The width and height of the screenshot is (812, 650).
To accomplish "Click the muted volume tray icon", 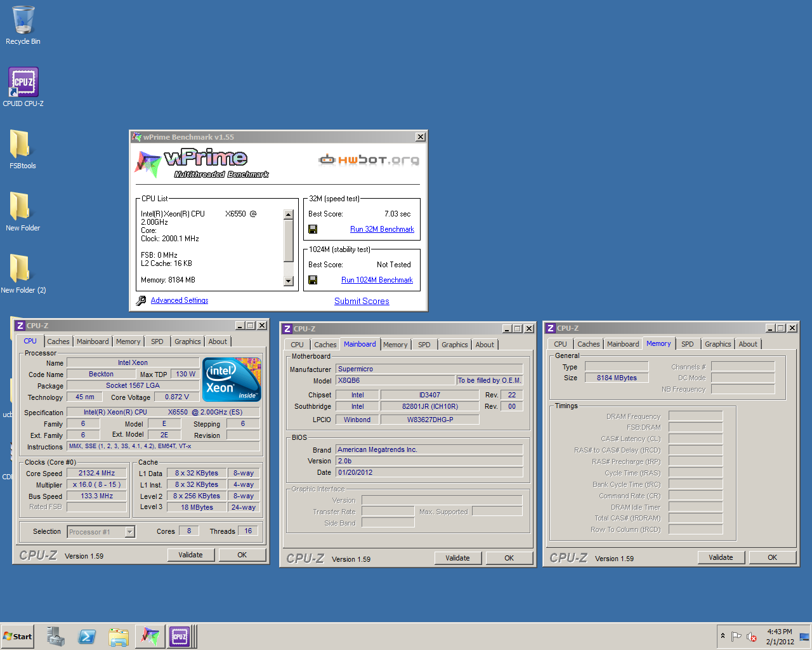I will (752, 637).
